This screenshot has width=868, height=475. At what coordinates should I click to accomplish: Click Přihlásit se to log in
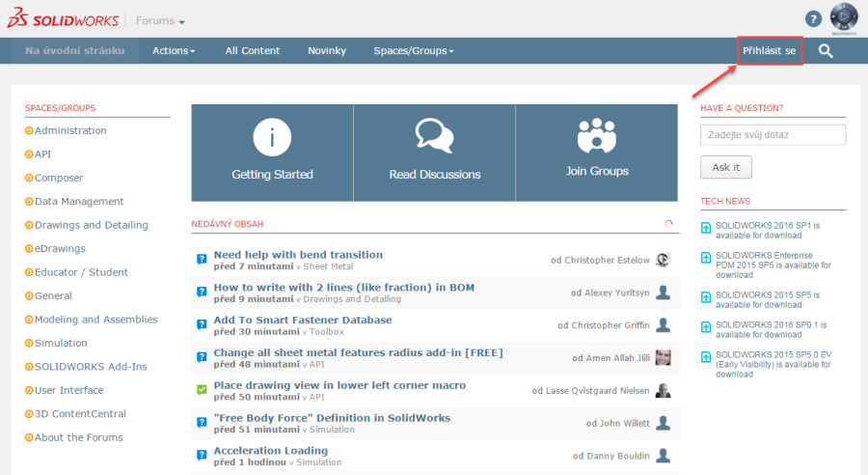coord(770,51)
